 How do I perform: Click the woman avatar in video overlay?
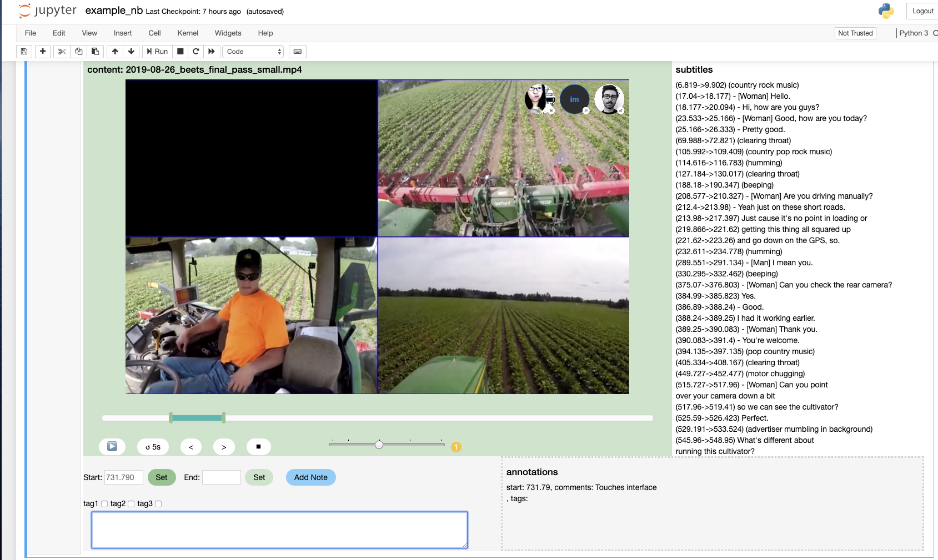point(539,99)
